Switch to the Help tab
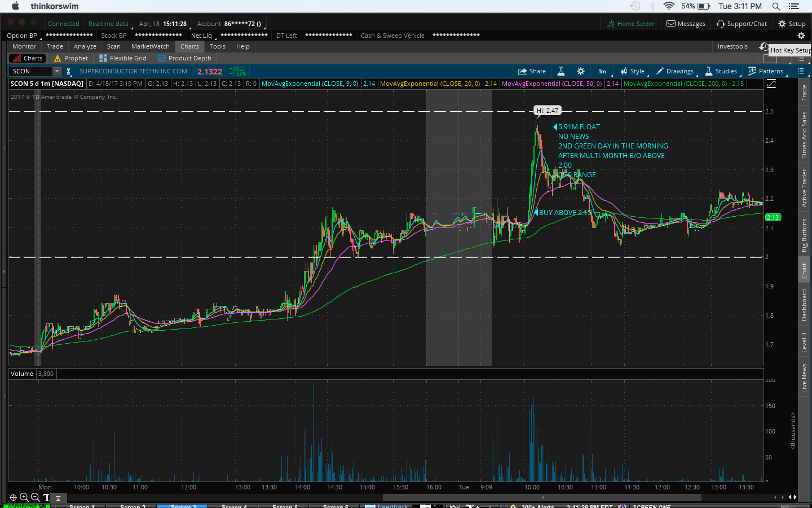The height and width of the screenshot is (508, 812). 243,46
